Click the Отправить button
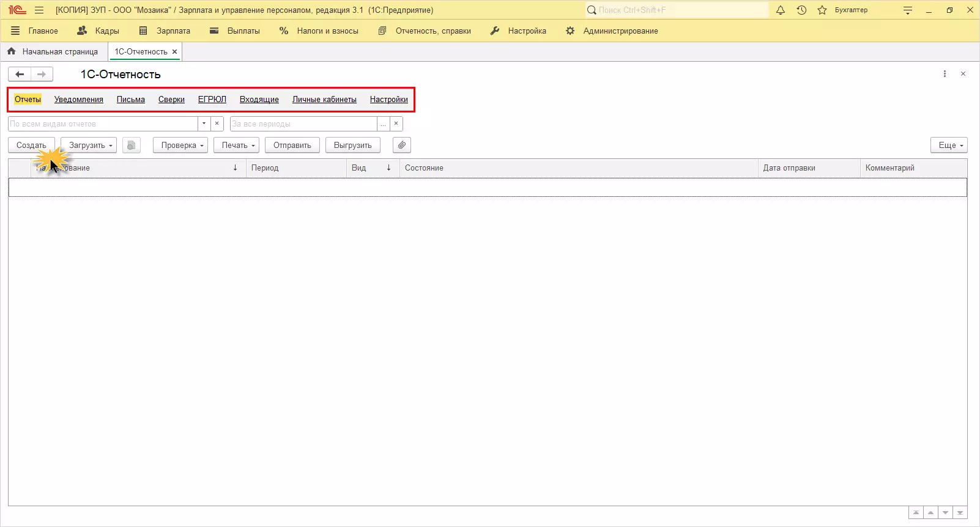This screenshot has width=980, height=527. (292, 146)
